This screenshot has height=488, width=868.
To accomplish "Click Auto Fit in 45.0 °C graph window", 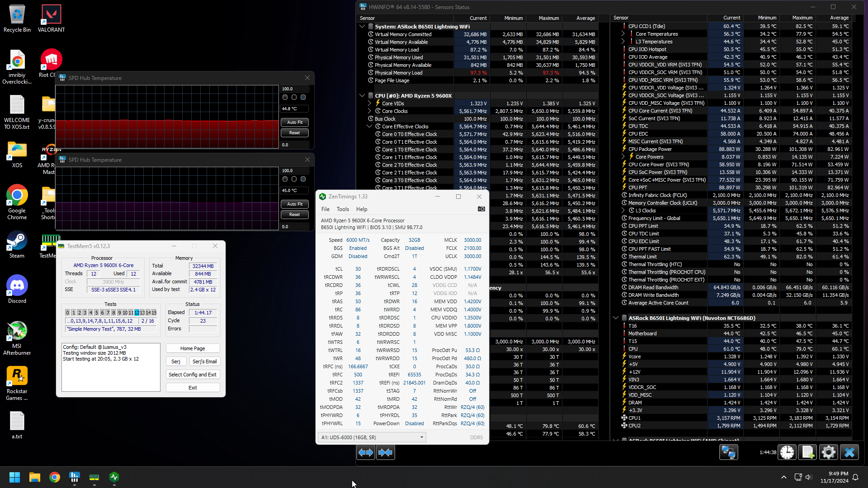I will point(295,204).
